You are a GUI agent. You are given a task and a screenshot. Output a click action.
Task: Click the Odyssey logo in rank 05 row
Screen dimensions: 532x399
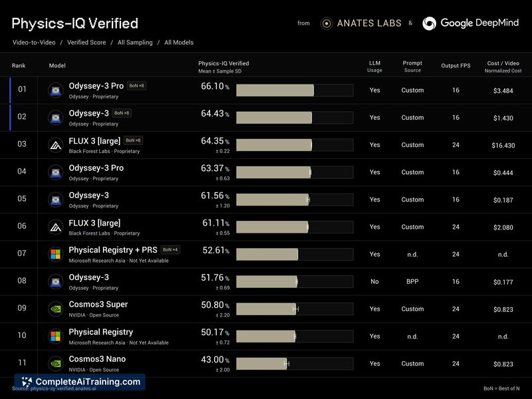[x=56, y=200]
